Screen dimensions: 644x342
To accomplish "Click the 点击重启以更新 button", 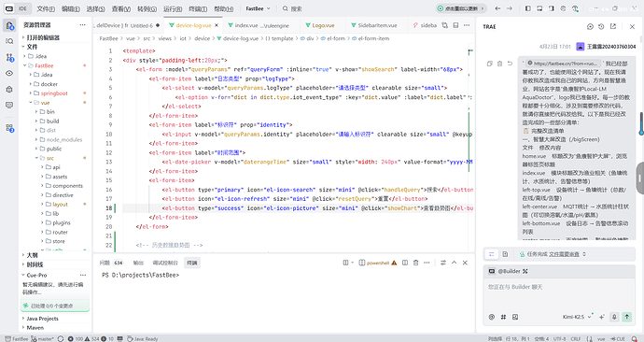I will (x=461, y=8).
